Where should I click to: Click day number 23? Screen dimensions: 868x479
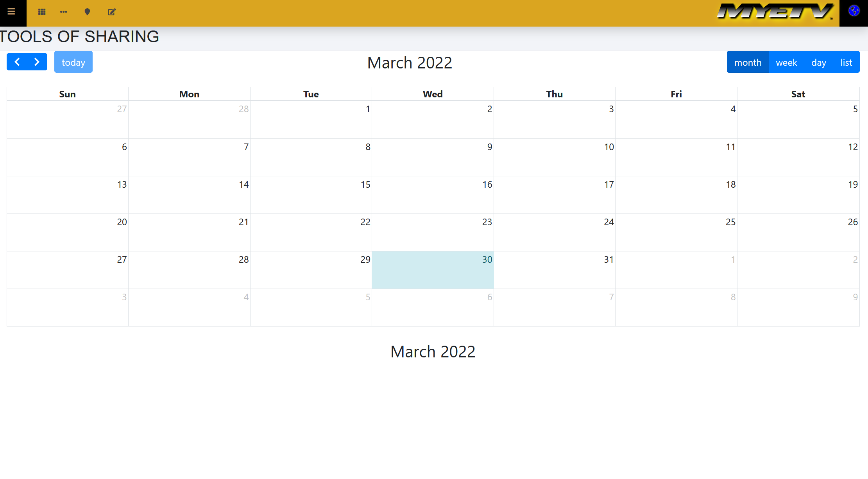(x=487, y=222)
